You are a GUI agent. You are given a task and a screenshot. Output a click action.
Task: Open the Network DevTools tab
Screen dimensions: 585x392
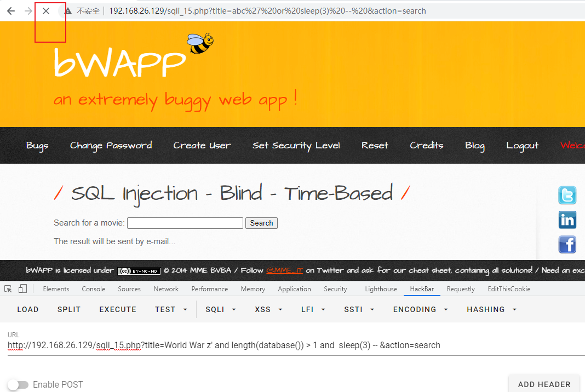point(166,289)
